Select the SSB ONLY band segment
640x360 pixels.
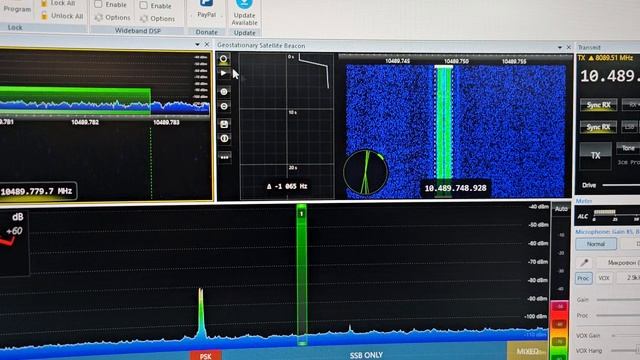point(366,355)
